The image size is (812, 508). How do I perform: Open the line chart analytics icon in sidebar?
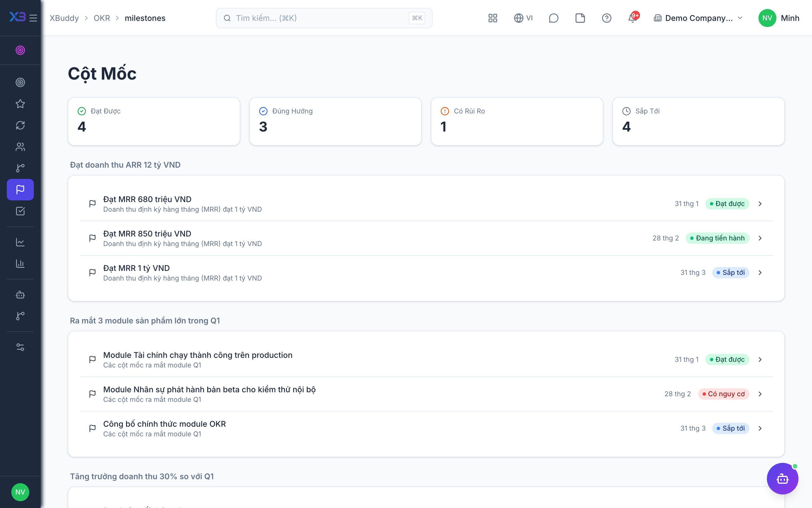pyautogui.click(x=20, y=242)
